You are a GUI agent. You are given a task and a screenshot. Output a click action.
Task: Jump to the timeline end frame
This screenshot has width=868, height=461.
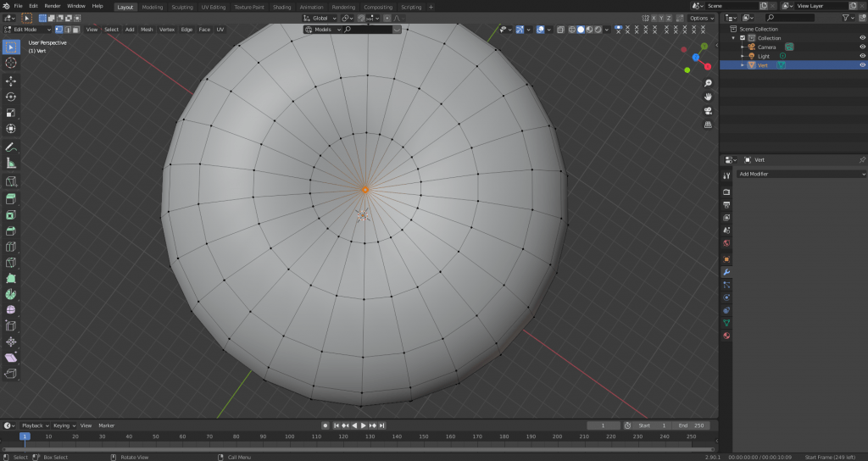382,425
